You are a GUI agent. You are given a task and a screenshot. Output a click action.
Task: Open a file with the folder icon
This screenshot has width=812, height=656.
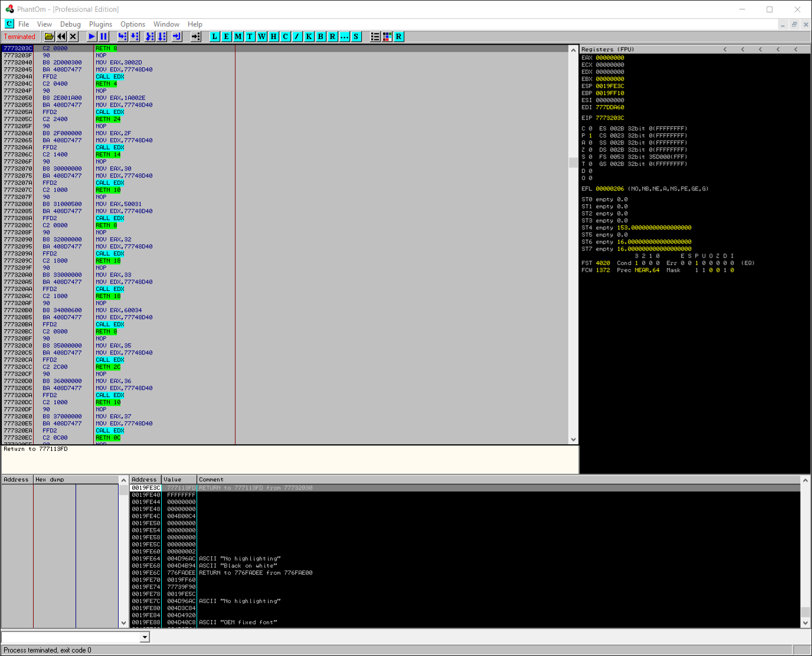[x=50, y=37]
